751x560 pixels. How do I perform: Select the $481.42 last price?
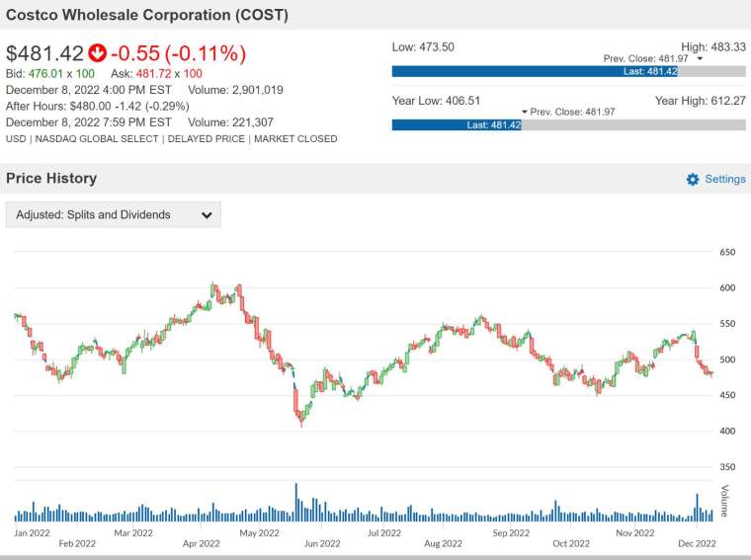point(44,53)
